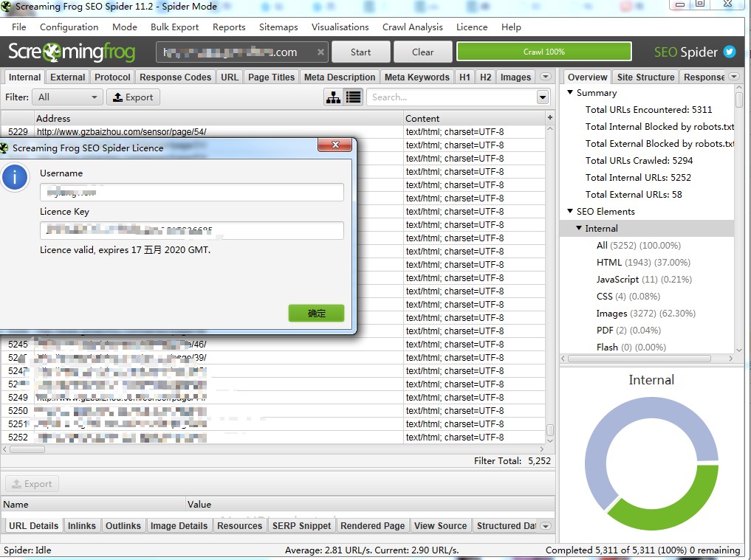Click the Username field in Licence dialog

(191, 193)
